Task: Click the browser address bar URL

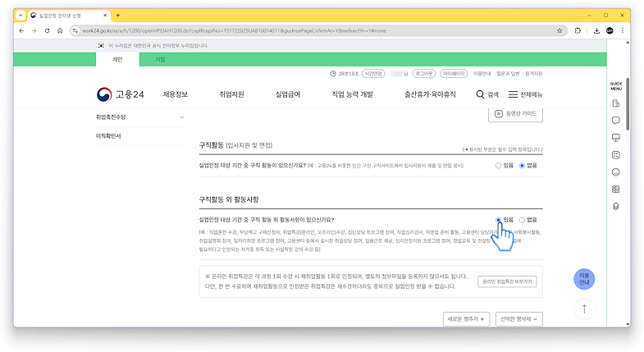Action: coord(234,30)
